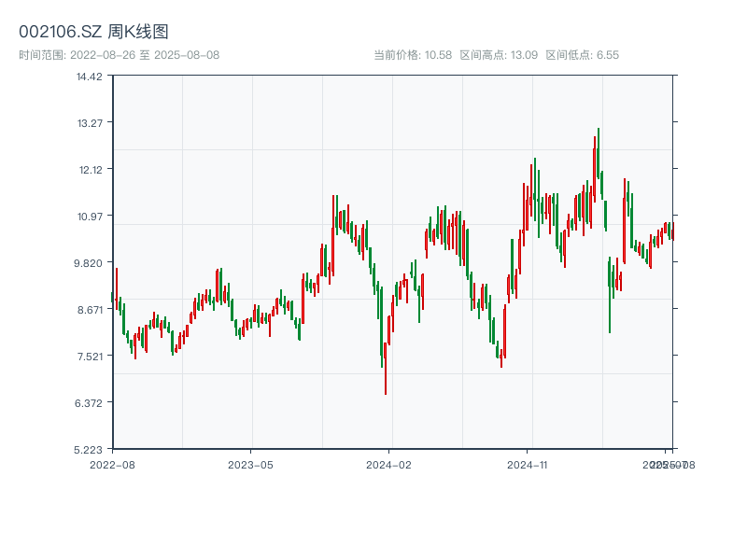Screen dimensions: 747x560
Task: Click the period low label 区间低点: 6.55
Action: click(582, 55)
